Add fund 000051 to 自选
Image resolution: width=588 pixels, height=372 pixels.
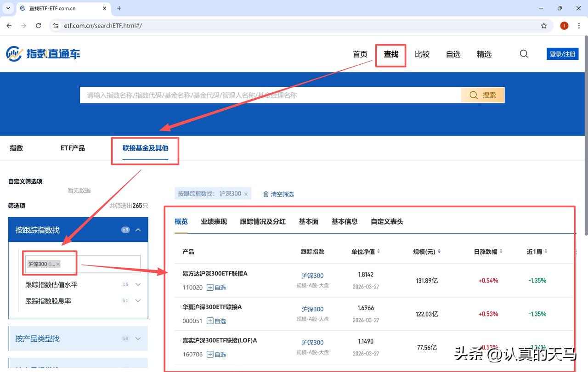(216, 321)
